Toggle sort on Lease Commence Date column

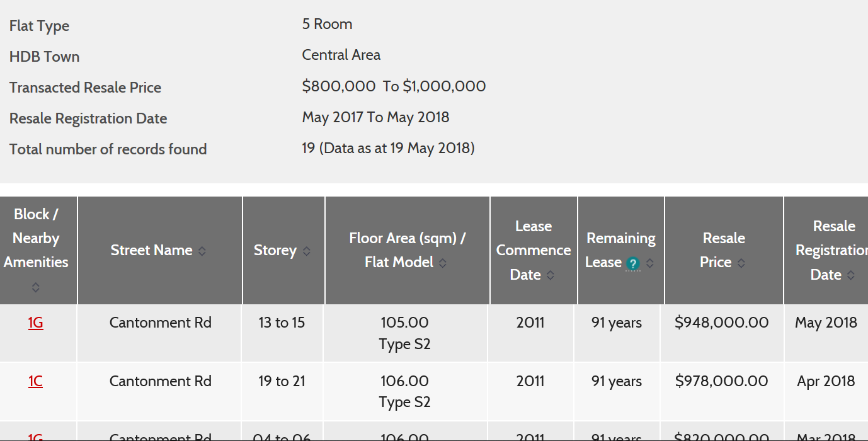(x=551, y=275)
